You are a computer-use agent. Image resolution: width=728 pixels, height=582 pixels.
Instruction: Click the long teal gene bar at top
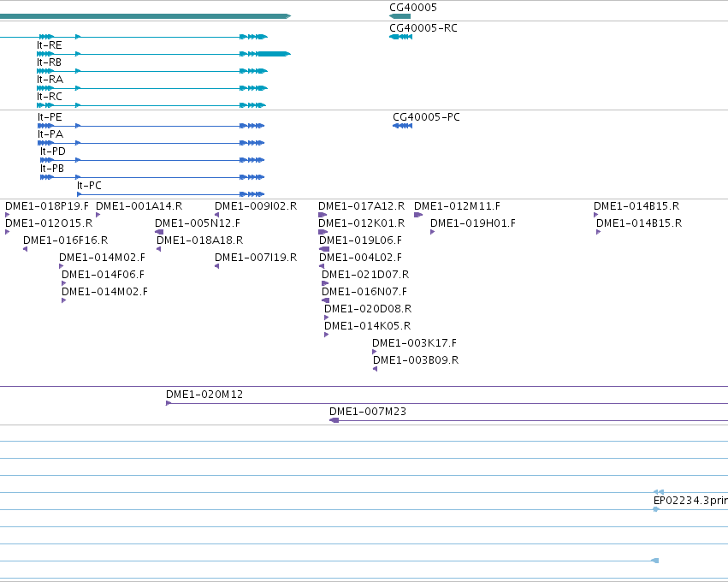(145, 16)
